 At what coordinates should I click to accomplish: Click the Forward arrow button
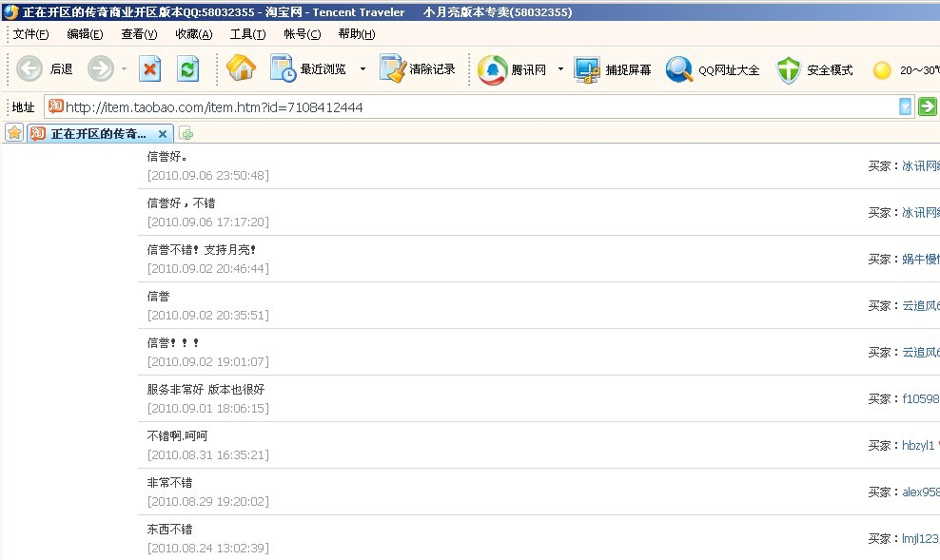100,69
